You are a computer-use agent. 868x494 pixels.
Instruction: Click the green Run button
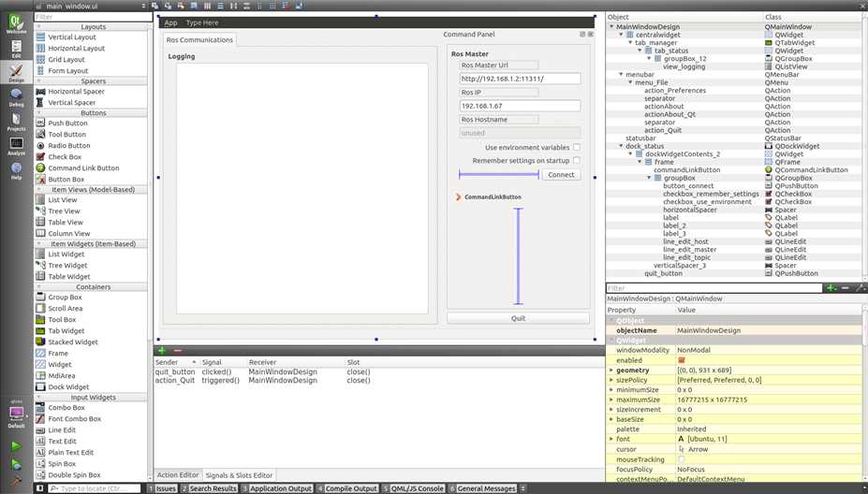[x=16, y=446]
